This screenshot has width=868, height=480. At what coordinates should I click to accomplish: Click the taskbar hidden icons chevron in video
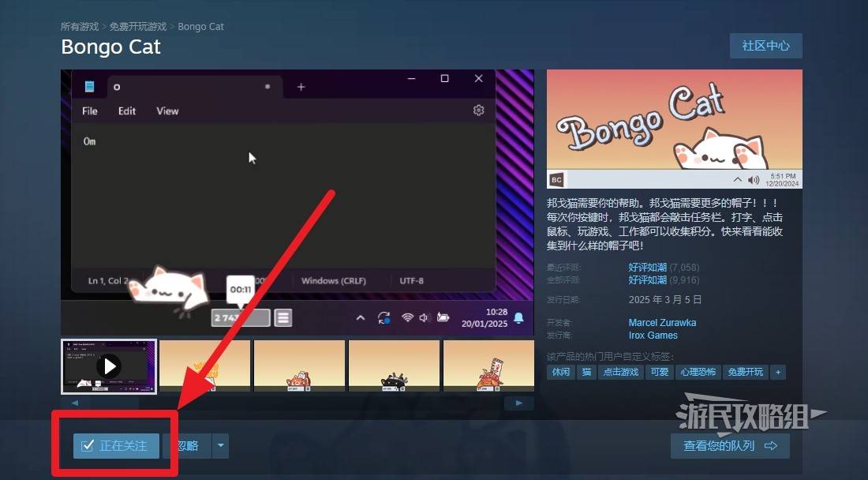[361, 318]
